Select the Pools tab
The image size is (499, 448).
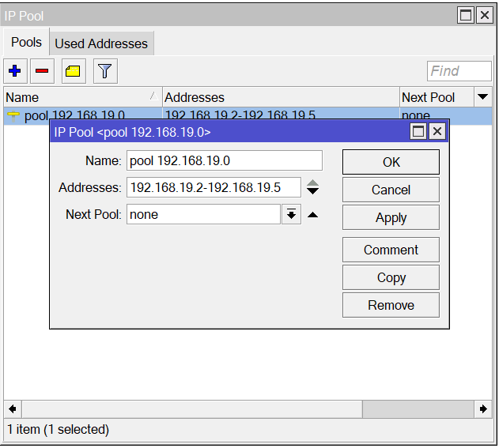pyautogui.click(x=26, y=43)
